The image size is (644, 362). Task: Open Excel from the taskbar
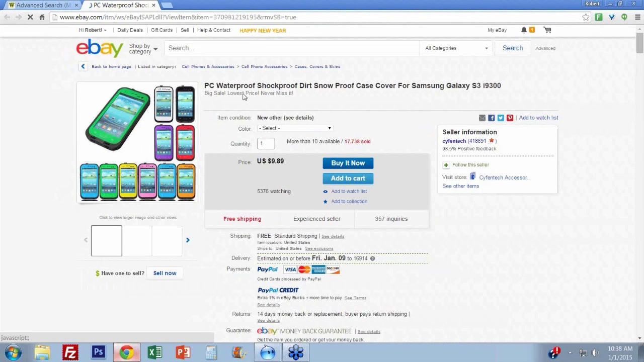154,352
